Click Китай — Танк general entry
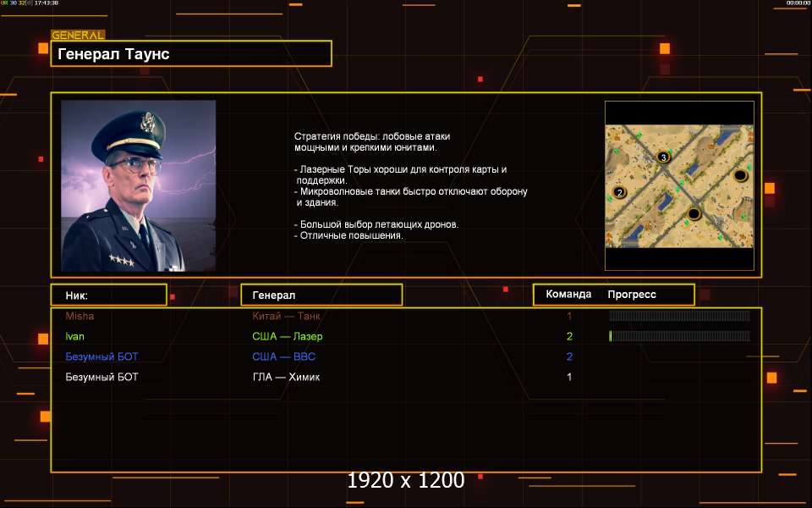This screenshot has height=508, width=812. click(x=287, y=316)
